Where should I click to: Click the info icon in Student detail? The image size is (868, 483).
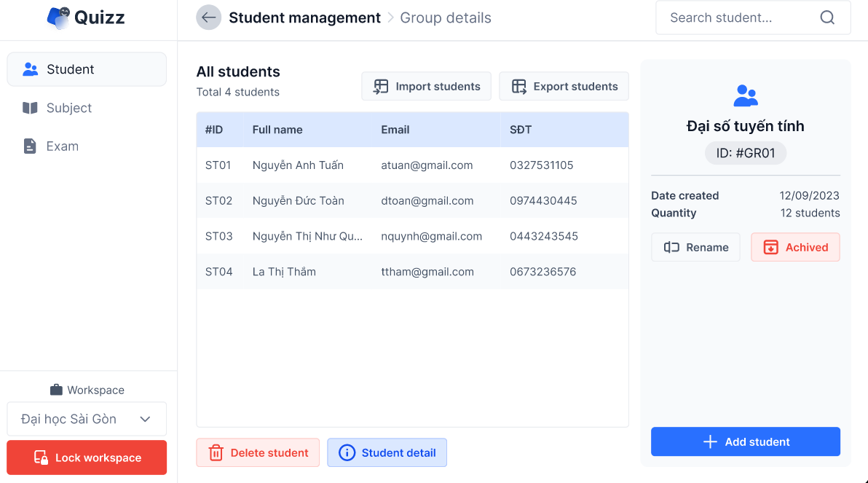pyautogui.click(x=347, y=452)
